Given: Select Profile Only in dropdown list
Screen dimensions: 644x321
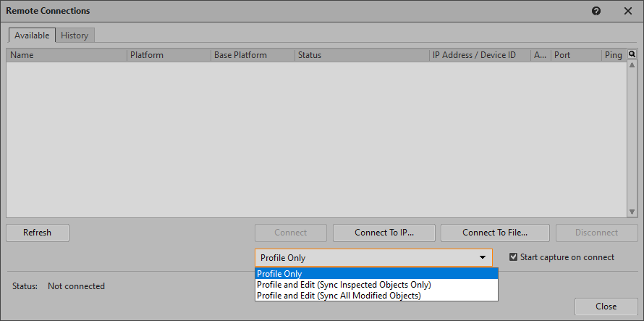Looking at the screenshot, I should [x=376, y=274].
